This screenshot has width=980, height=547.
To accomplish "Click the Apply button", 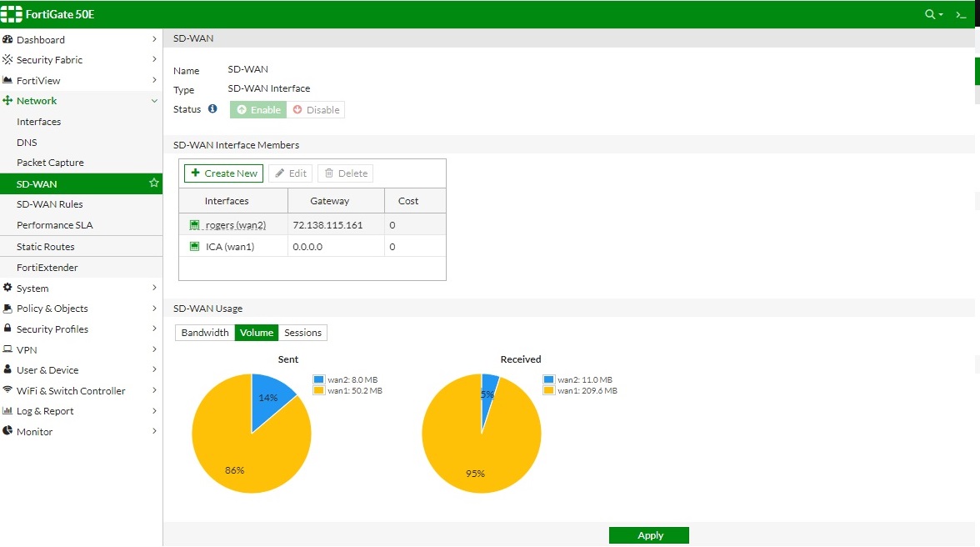I will coord(648,535).
